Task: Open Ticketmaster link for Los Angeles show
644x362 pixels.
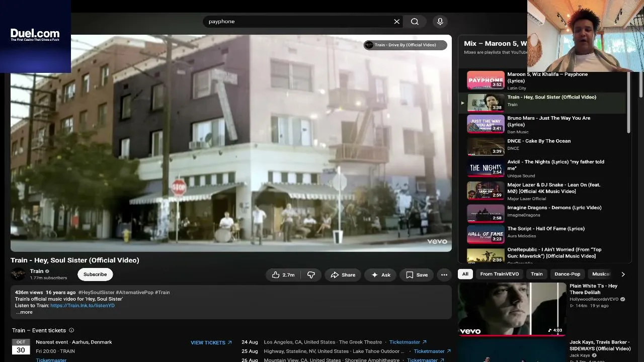Action: click(408, 342)
